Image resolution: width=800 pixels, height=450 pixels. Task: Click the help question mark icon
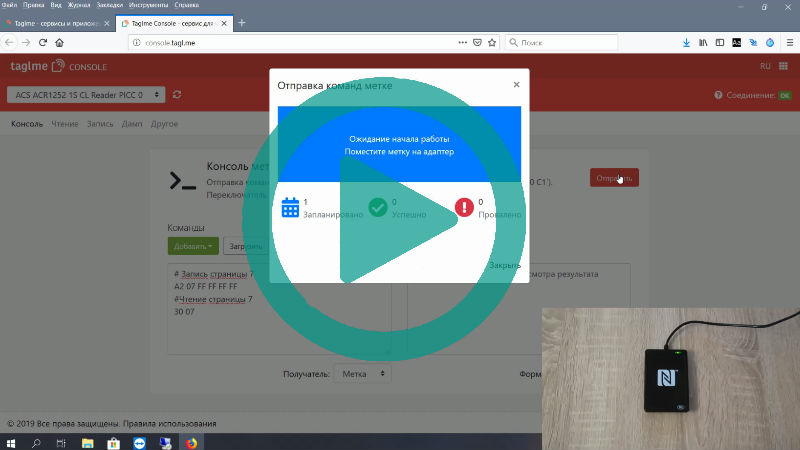[718, 95]
